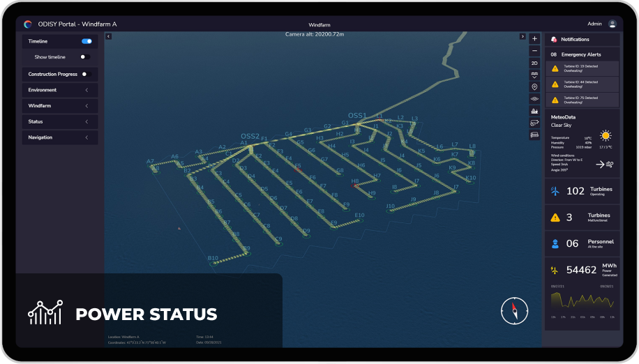
Task: Zoom out with the minus button
Action: point(534,51)
